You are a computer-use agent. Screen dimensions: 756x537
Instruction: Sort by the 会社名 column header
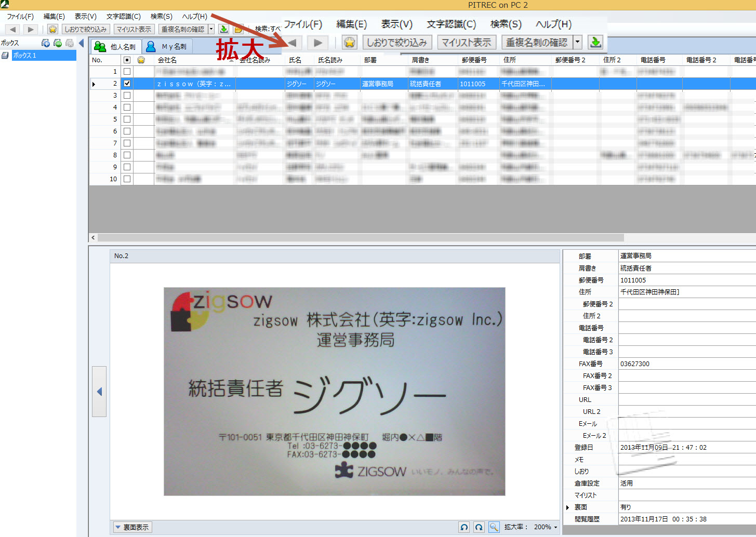[192, 60]
